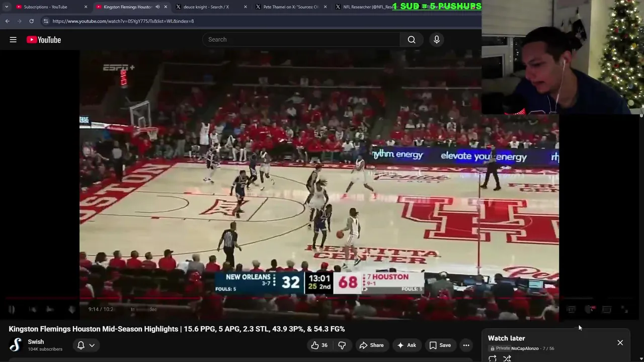Viewport: 644px width, 362px height.
Task: Toggle shuffle in Watch later panel
Action: point(507,358)
